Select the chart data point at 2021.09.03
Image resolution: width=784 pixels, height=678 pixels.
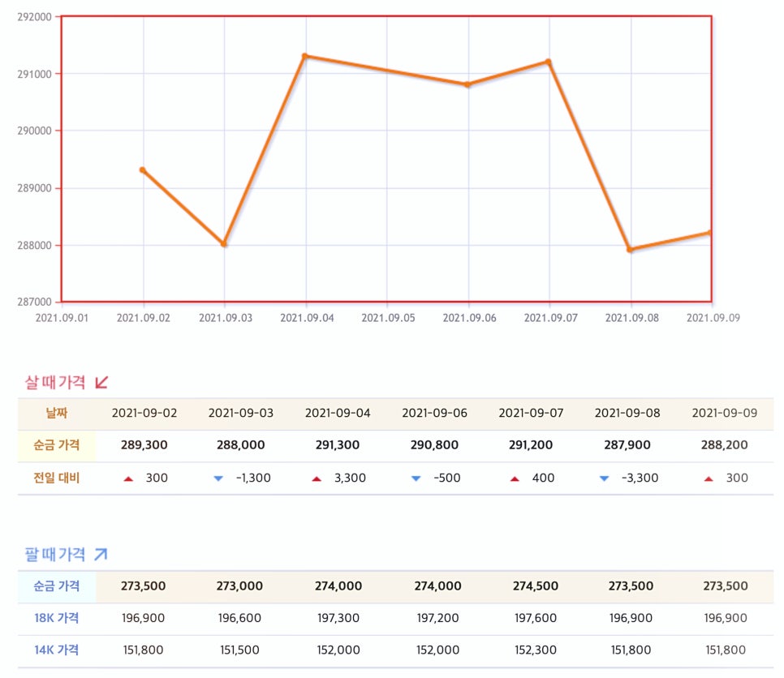click(224, 244)
